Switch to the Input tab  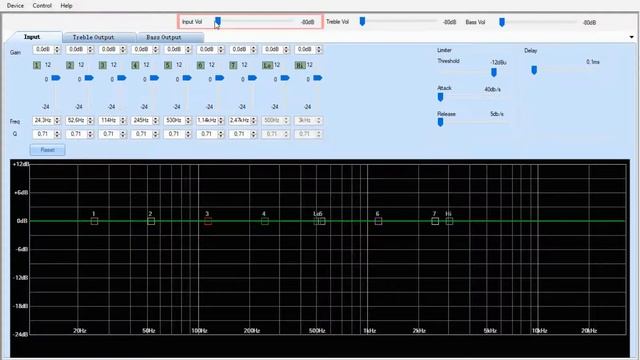click(32, 37)
